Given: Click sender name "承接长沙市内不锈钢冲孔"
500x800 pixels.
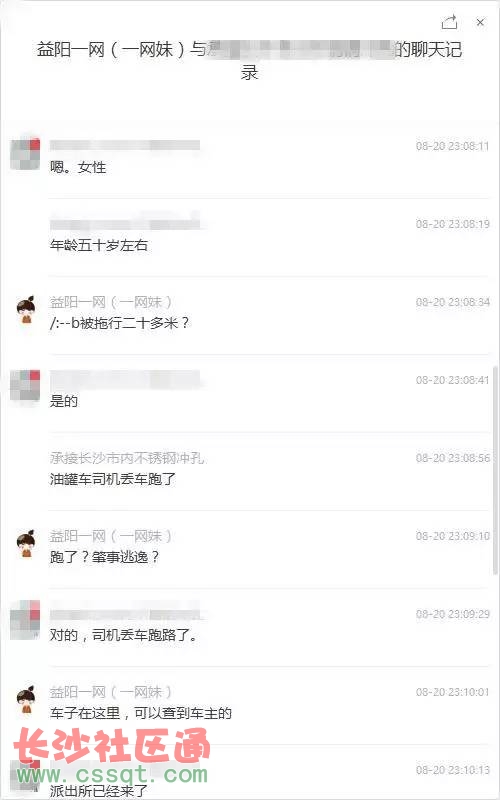Looking at the screenshot, I should [127, 458].
